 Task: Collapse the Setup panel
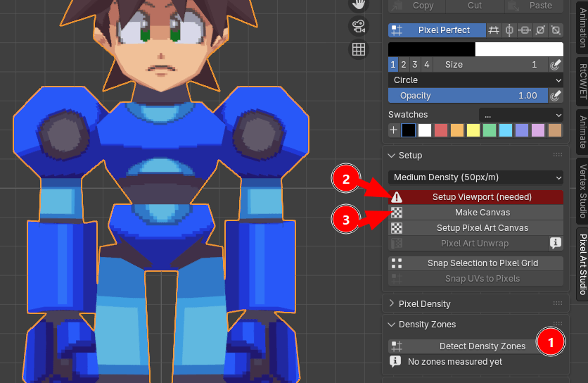[x=392, y=156]
